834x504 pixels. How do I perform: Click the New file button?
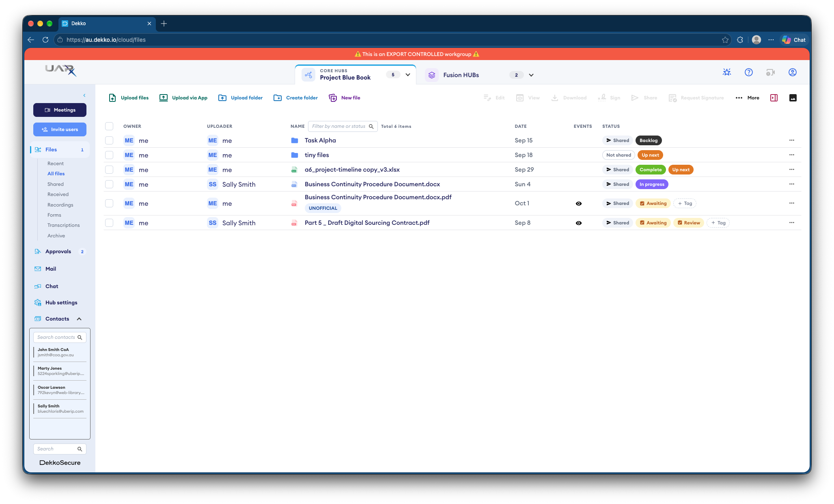(x=344, y=98)
